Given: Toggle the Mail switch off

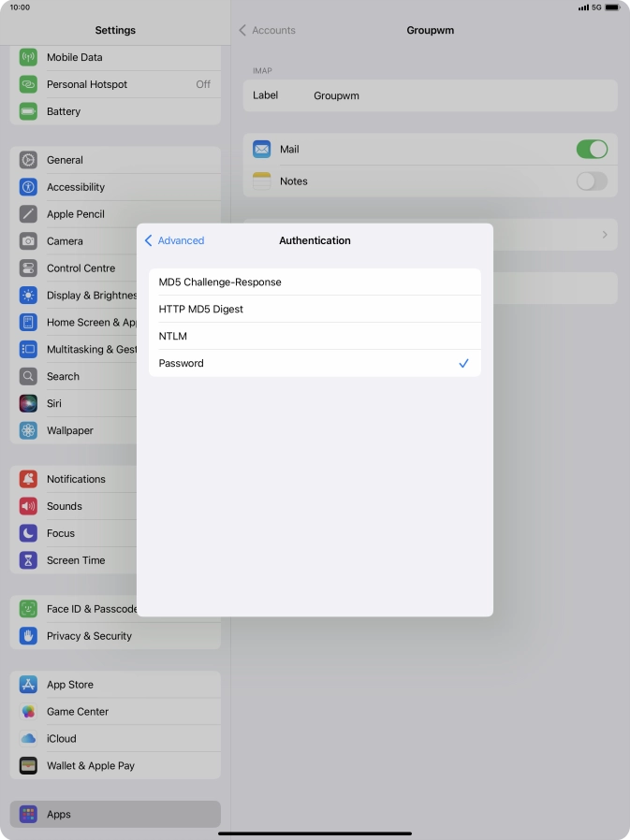Looking at the screenshot, I should pos(591,150).
